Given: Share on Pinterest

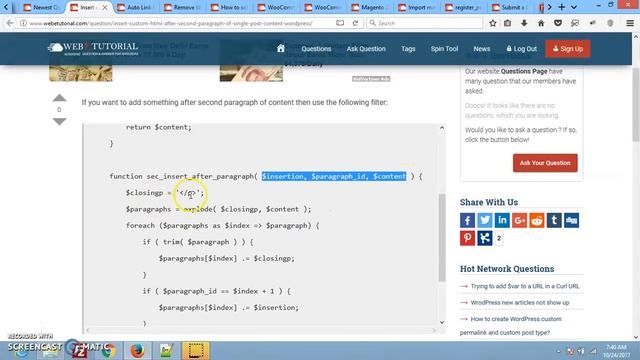Looking at the screenshot, I should pos(467,238).
